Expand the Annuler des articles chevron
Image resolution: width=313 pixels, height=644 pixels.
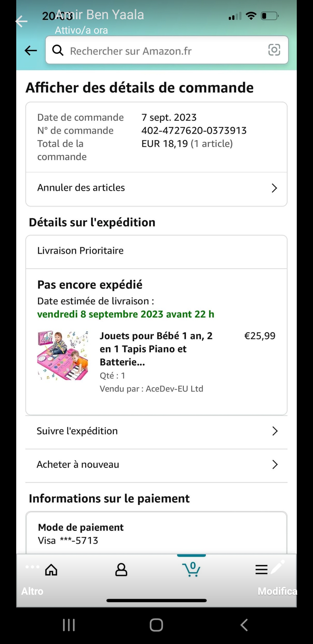(274, 188)
